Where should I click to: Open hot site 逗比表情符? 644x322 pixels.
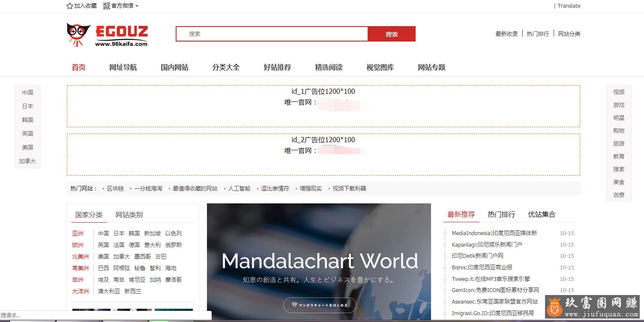pos(275,188)
